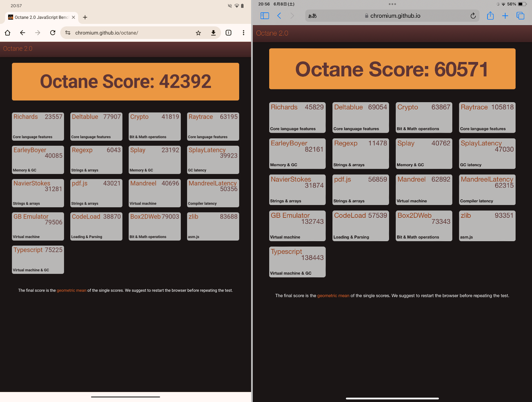Select Deltablue 77907 result tile
Viewport: 532px width, 402px height.
(x=96, y=126)
